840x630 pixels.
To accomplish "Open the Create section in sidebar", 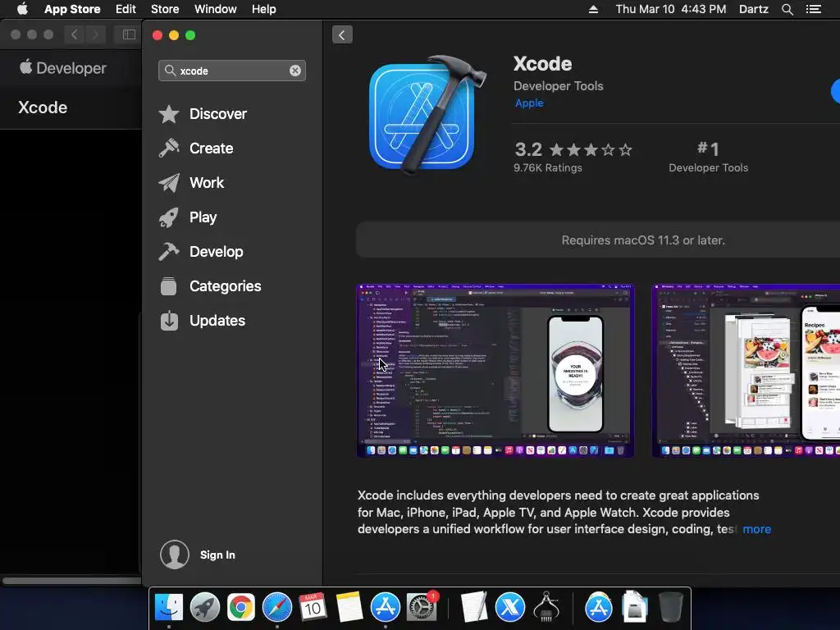I will pos(196,148).
